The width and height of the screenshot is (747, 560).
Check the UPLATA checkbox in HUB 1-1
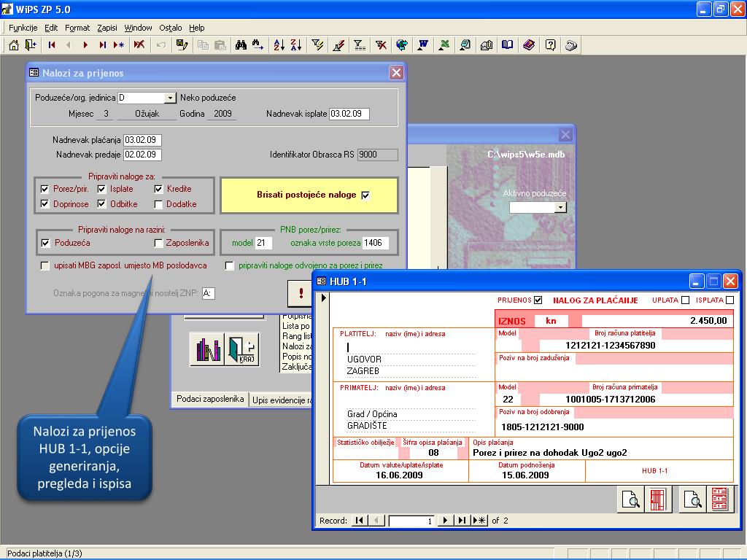685,300
